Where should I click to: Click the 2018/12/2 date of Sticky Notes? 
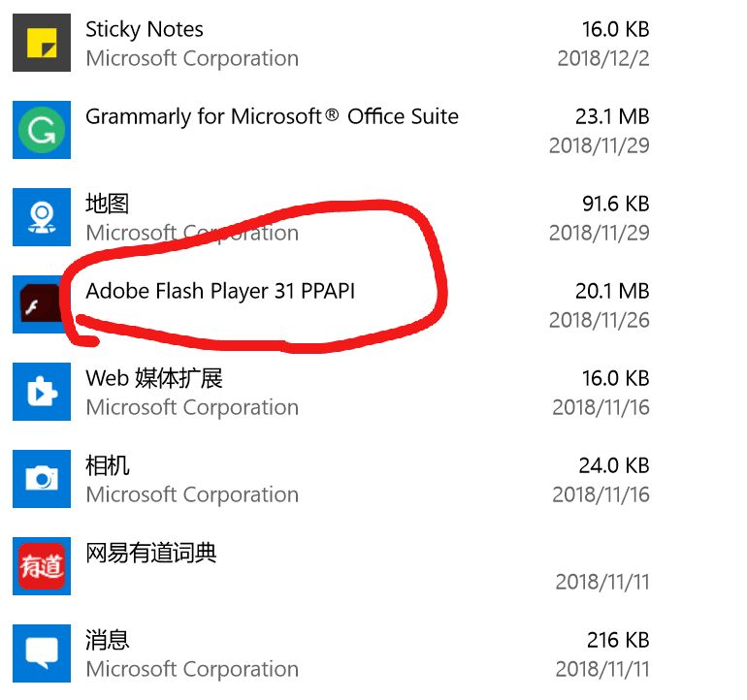(x=602, y=58)
